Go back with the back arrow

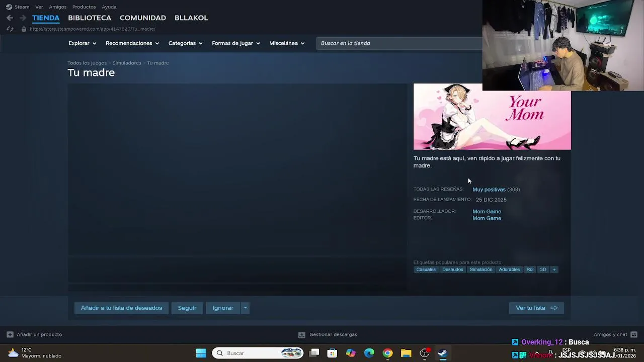click(10, 18)
